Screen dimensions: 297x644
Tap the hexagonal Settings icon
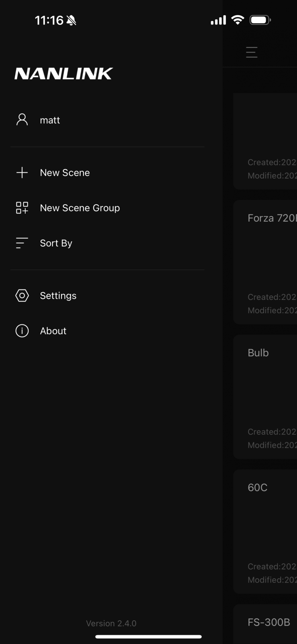pyautogui.click(x=22, y=296)
